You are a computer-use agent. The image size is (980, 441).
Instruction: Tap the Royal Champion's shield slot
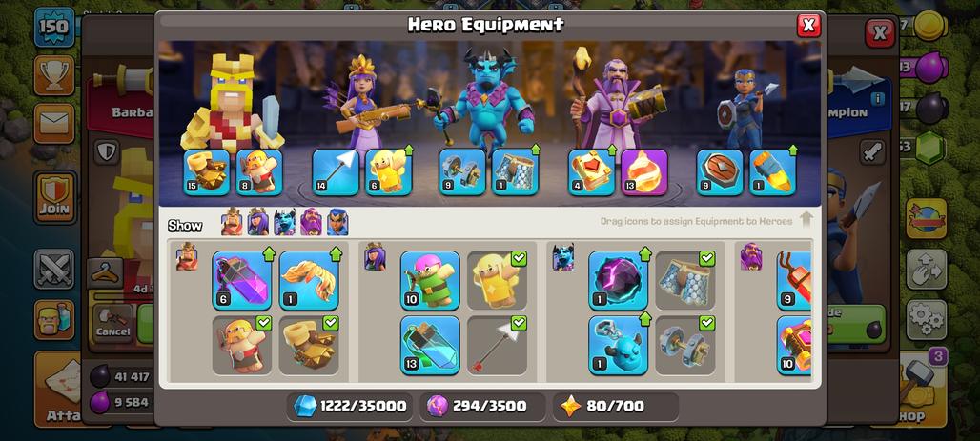tap(720, 172)
